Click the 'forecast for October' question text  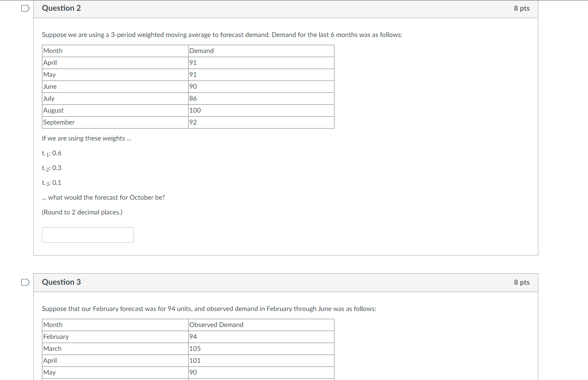tap(104, 198)
